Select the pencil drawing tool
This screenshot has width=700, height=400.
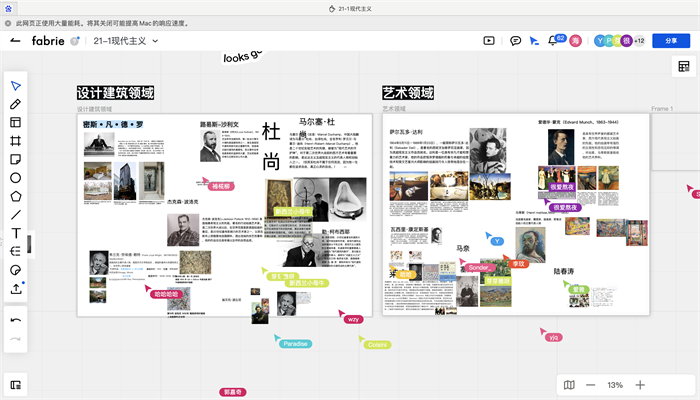click(x=16, y=104)
